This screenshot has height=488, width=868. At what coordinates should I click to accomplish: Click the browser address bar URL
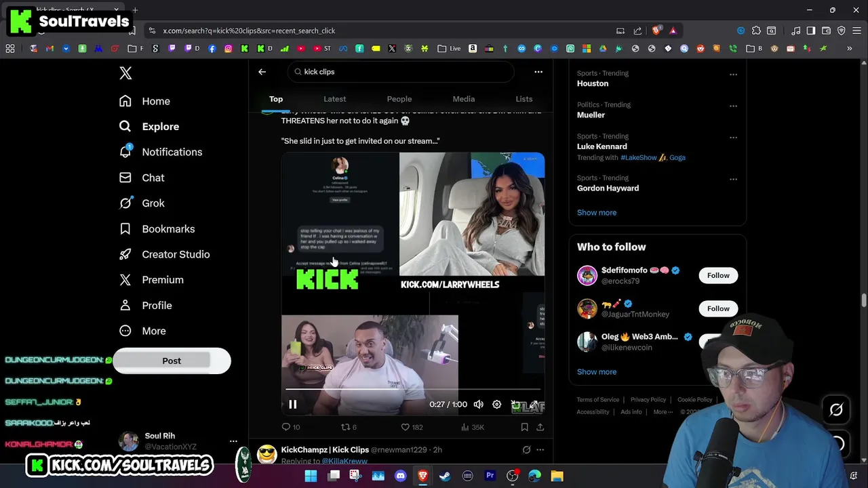pyautogui.click(x=249, y=30)
